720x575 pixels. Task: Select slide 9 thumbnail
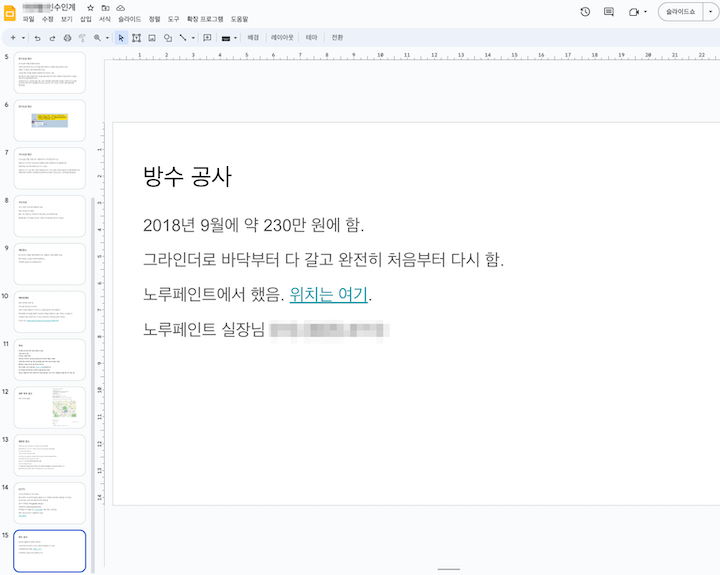[50, 264]
